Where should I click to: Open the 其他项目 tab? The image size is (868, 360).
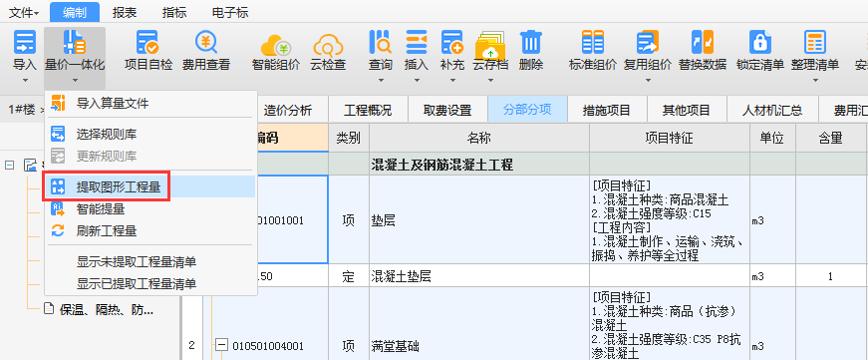(687, 111)
